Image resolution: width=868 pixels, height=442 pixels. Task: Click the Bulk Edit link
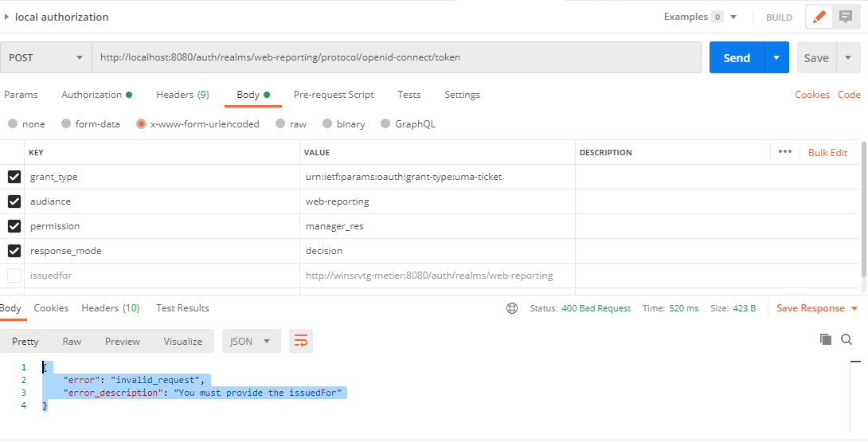tap(827, 152)
